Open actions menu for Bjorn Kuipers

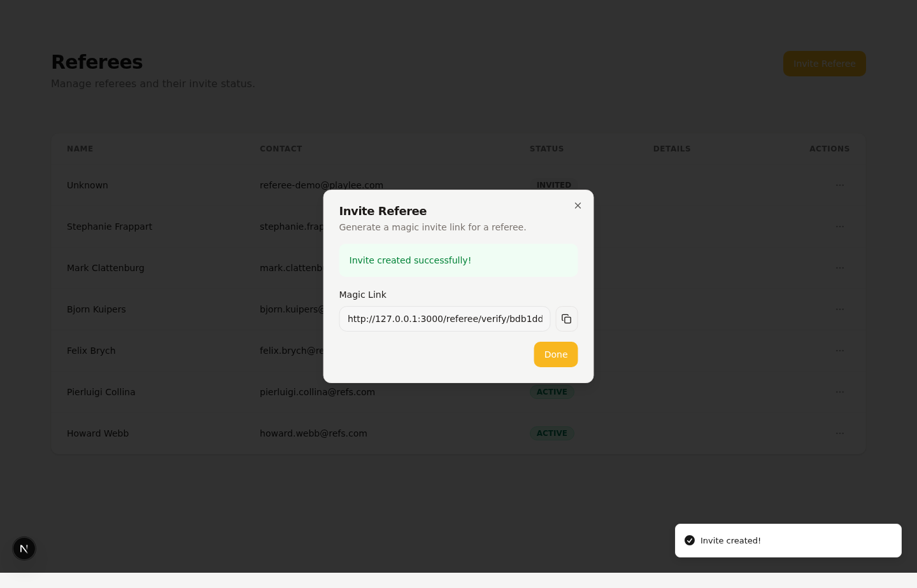click(x=839, y=309)
